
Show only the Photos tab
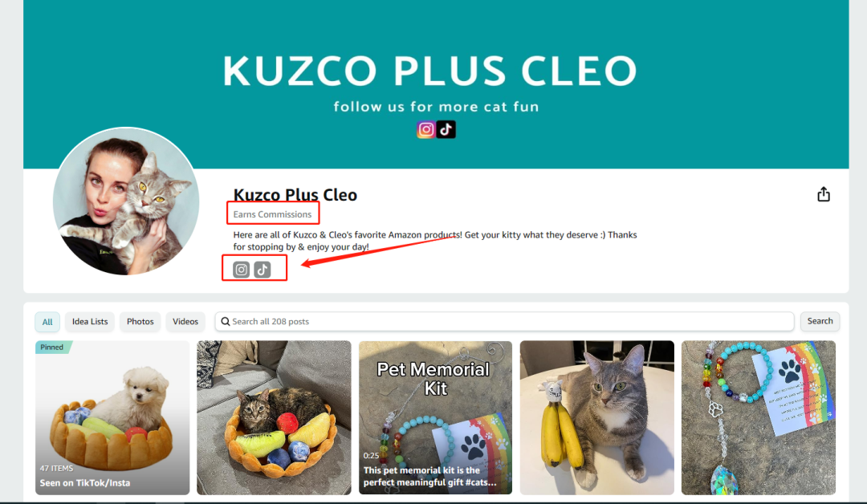[x=140, y=322]
